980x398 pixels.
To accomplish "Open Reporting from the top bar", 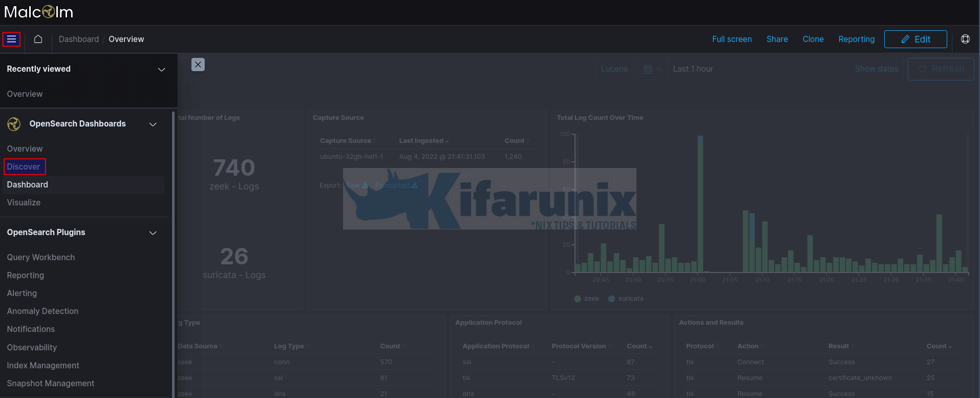I will coord(856,39).
